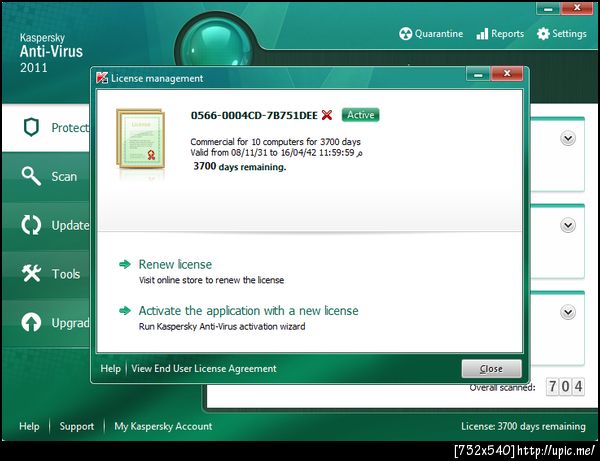Click 'Visit online store to renew the license'

211,280
